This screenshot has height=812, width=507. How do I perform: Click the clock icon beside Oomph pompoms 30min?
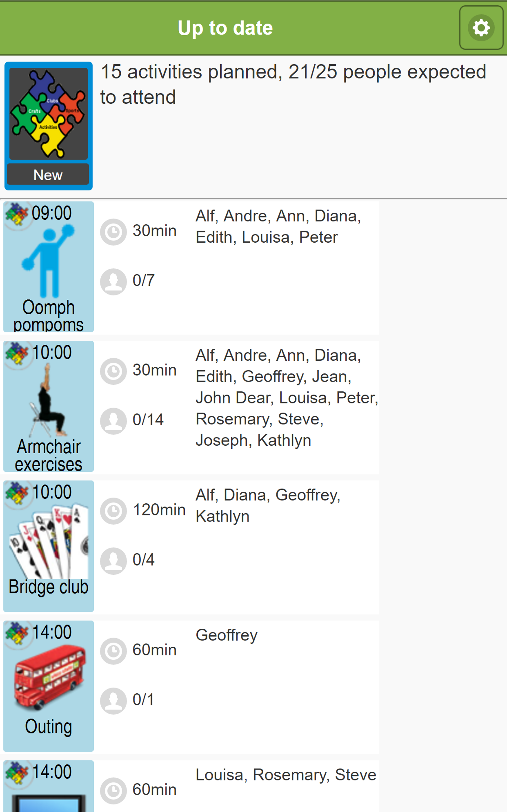(113, 232)
